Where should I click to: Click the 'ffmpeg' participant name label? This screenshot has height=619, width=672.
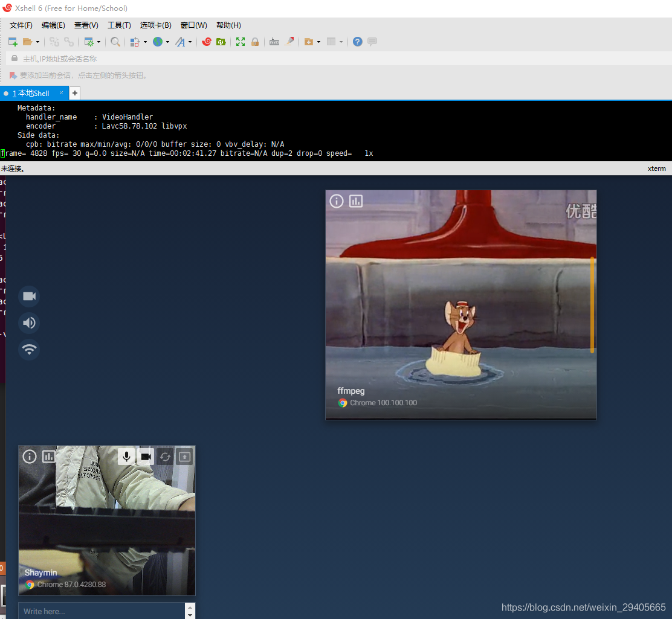click(351, 391)
